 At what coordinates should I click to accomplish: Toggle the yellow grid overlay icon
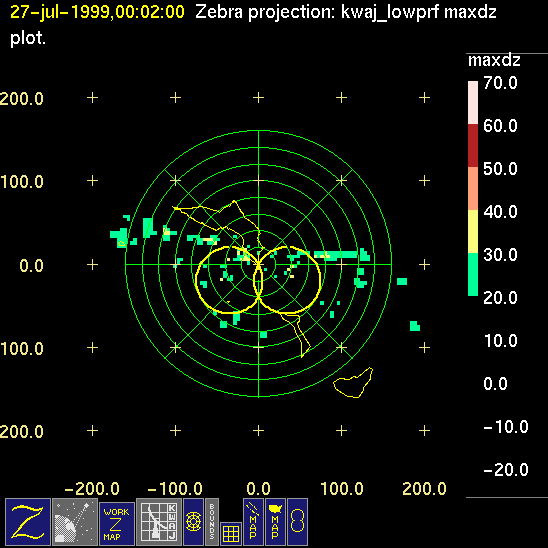click(231, 534)
